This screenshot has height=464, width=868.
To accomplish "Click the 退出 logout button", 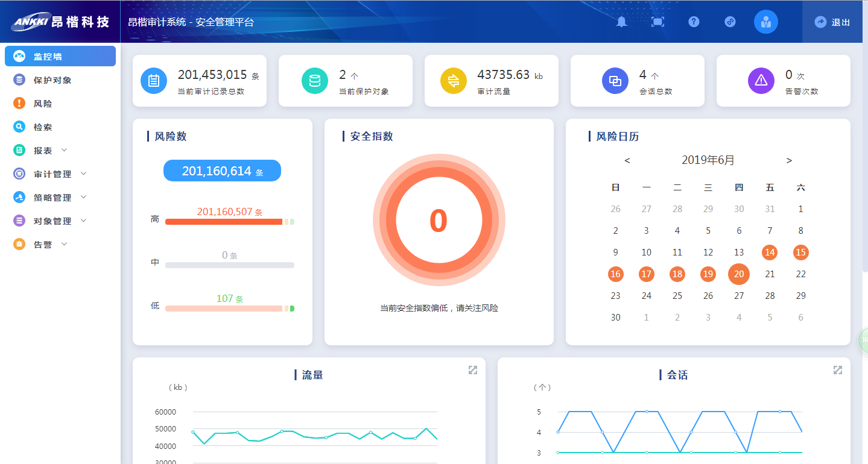I will tap(833, 22).
